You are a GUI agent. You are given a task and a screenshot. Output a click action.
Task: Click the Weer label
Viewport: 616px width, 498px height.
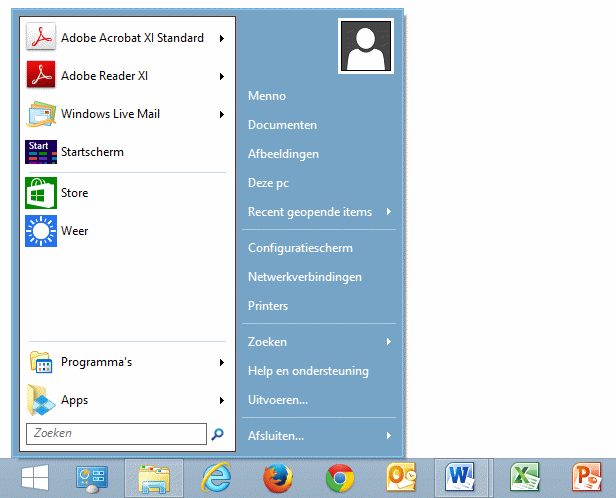click(x=74, y=231)
